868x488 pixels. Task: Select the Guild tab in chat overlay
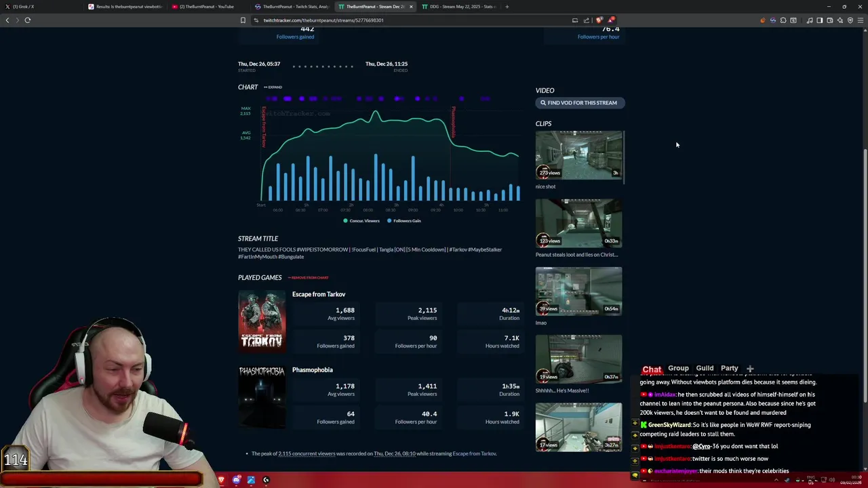click(x=705, y=369)
